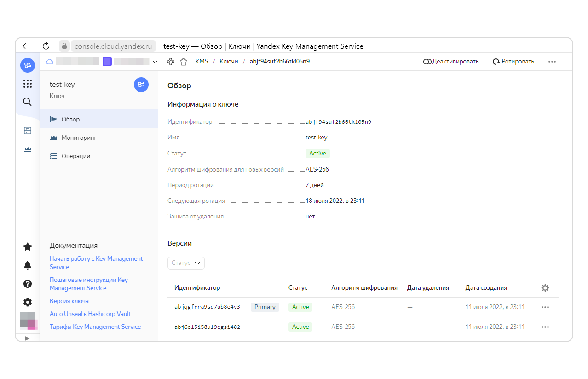This screenshot has height=379, width=588.
Task: Click Деактивировать to deactivate the key
Action: pos(451,62)
